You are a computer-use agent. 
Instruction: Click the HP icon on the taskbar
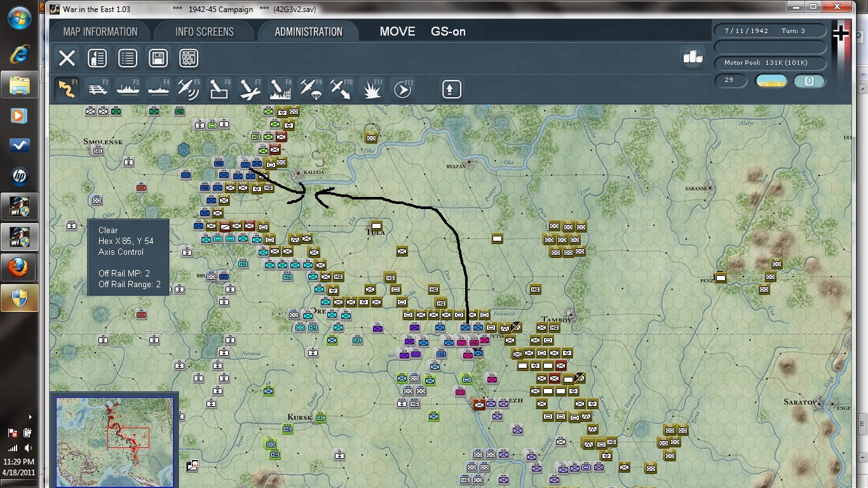(x=19, y=176)
